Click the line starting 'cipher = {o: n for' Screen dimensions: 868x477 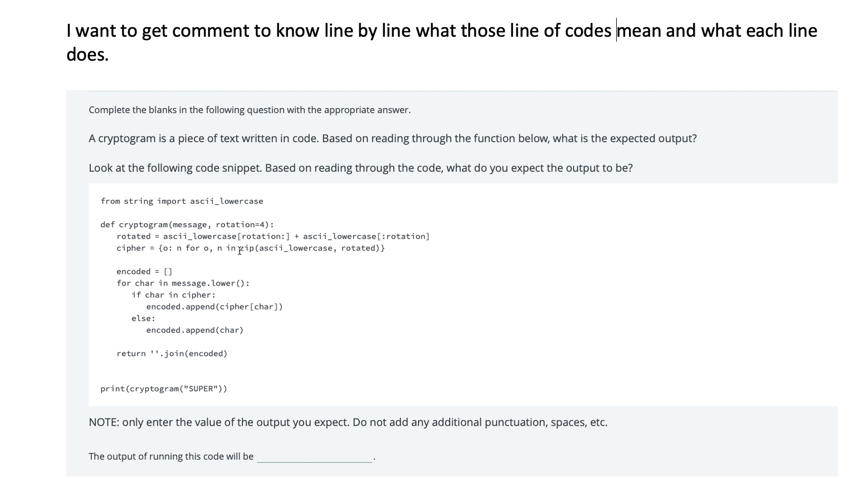(x=251, y=248)
